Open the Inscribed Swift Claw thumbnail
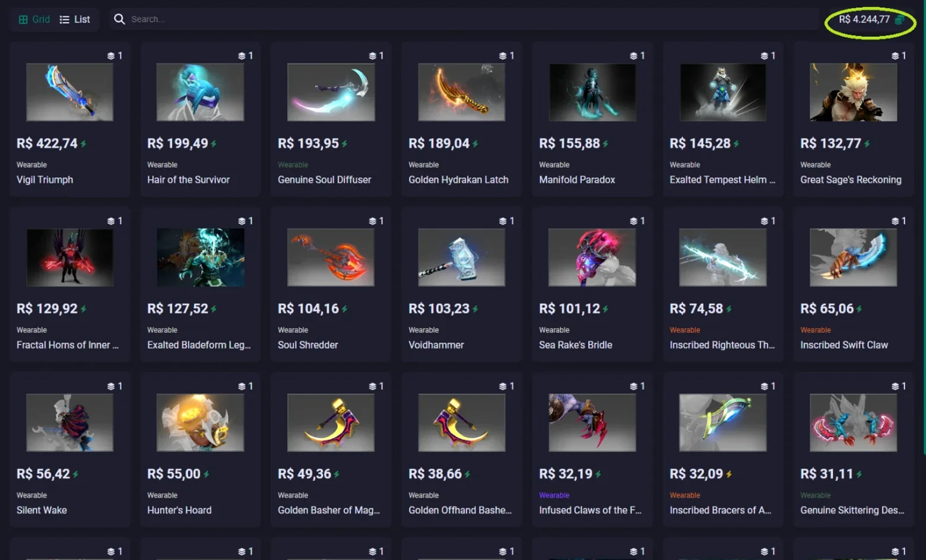 pos(854,258)
